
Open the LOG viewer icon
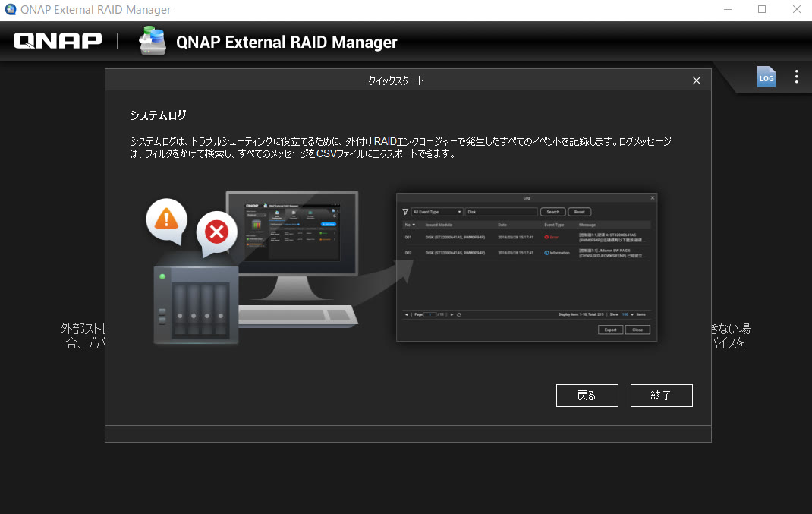click(766, 77)
